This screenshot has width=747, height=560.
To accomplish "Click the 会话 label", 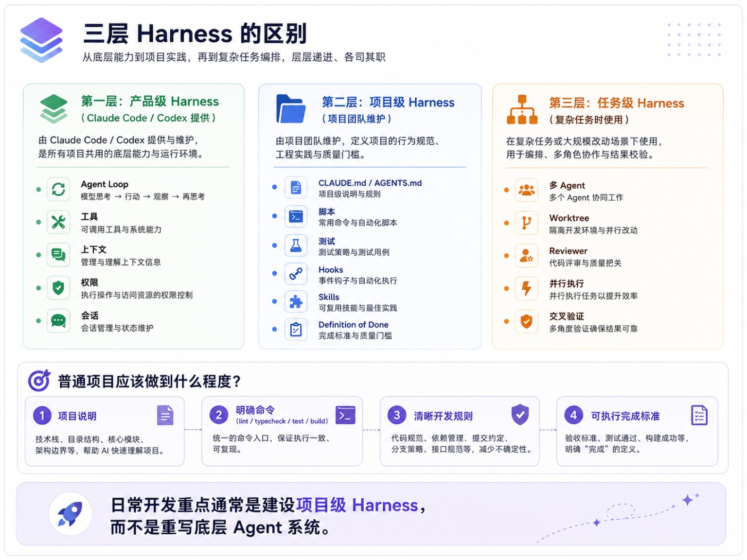I will click(x=89, y=315).
